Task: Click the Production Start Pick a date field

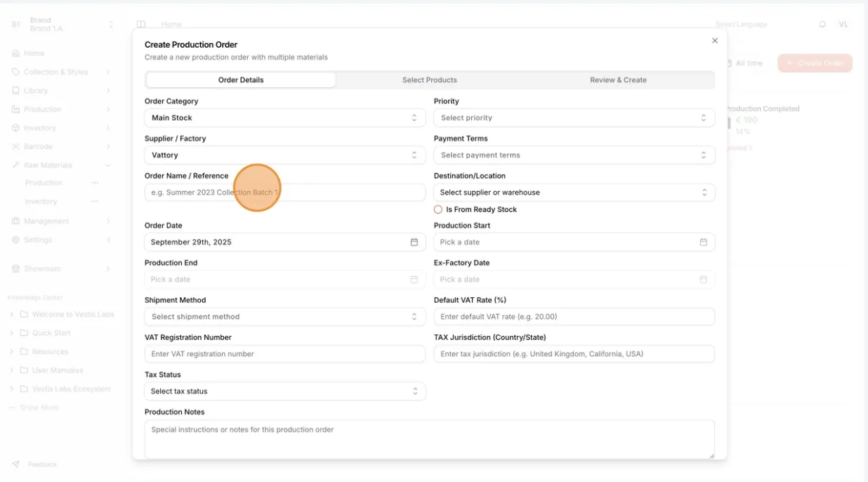Action: coord(574,242)
